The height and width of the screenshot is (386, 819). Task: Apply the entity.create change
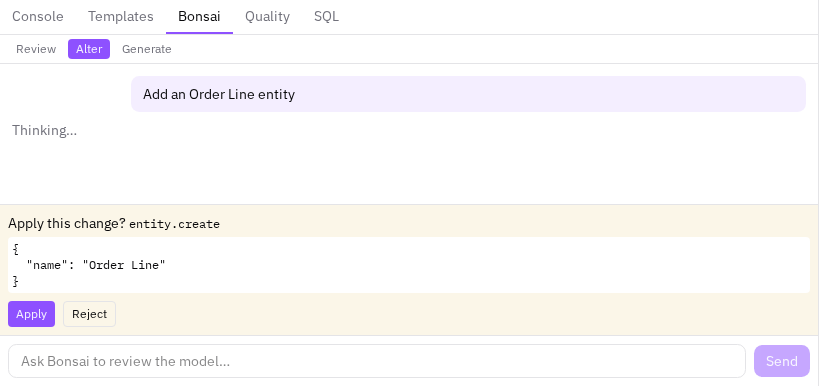tap(31, 314)
